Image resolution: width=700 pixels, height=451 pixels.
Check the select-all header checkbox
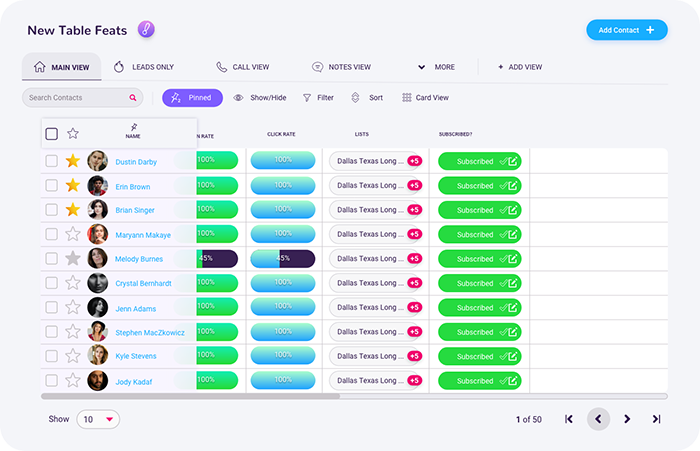tap(51, 134)
